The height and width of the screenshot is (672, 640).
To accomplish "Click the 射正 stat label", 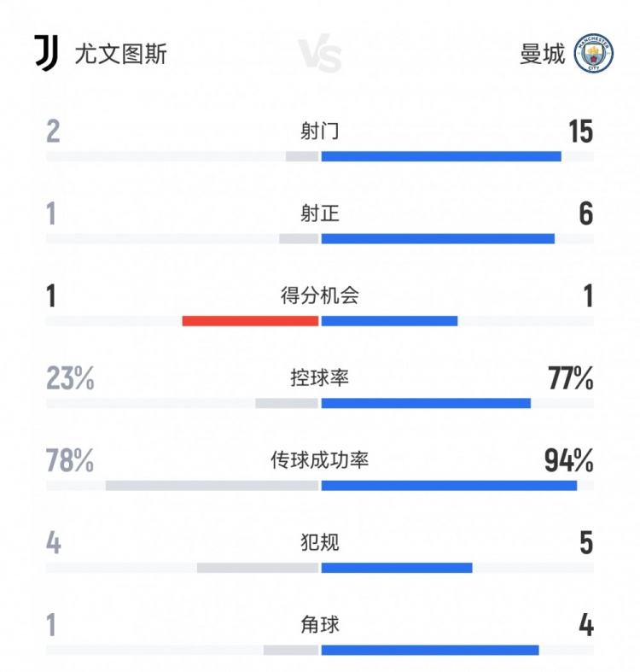I will [x=320, y=213].
